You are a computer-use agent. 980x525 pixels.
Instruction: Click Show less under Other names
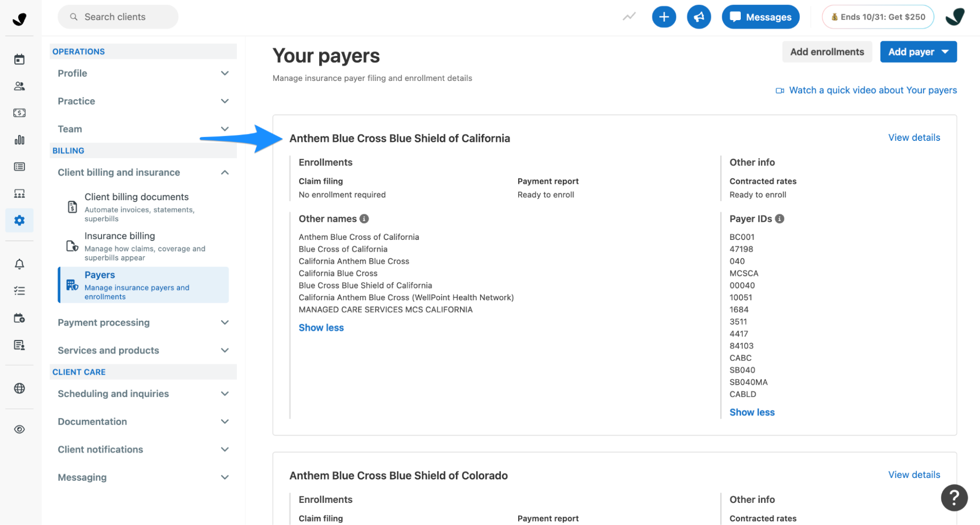click(x=321, y=328)
